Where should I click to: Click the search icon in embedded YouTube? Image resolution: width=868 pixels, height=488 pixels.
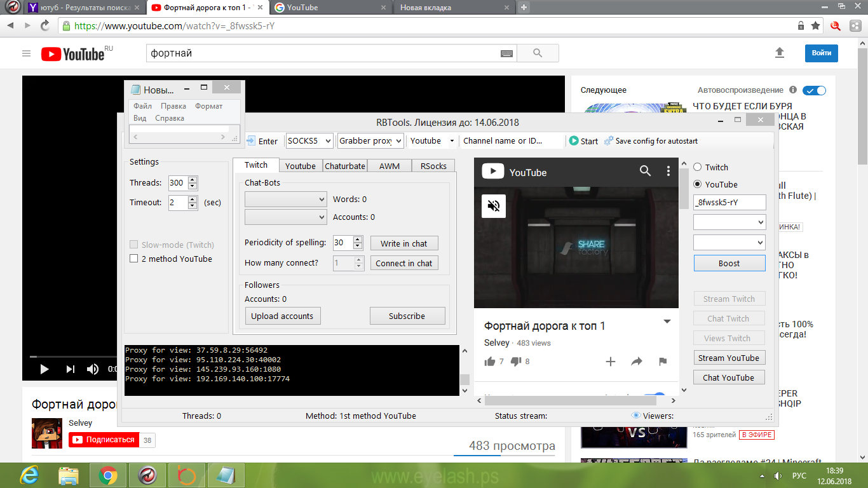click(645, 171)
